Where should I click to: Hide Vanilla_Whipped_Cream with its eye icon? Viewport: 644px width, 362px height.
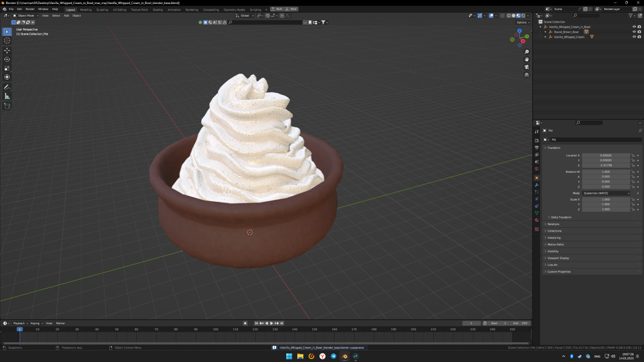[x=634, y=37]
